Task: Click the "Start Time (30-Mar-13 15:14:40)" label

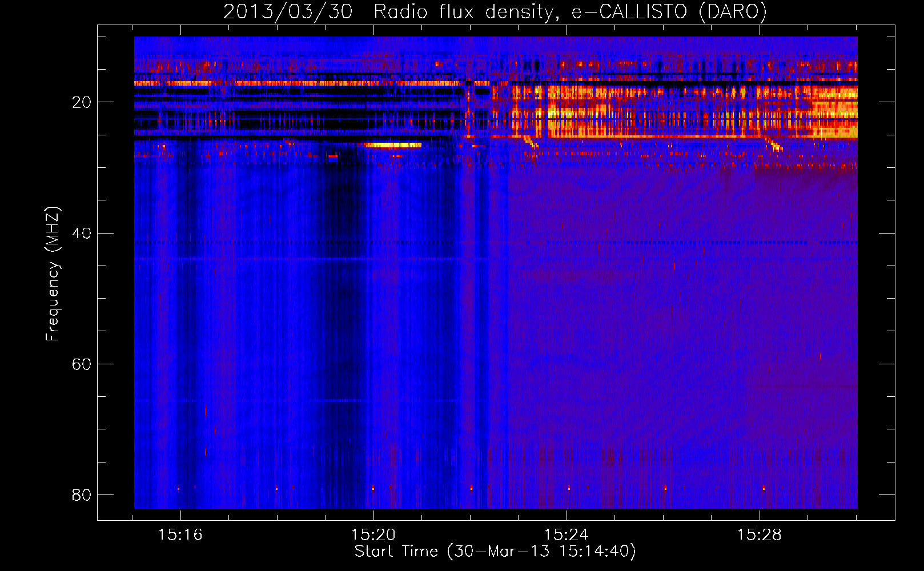Action: (x=495, y=552)
